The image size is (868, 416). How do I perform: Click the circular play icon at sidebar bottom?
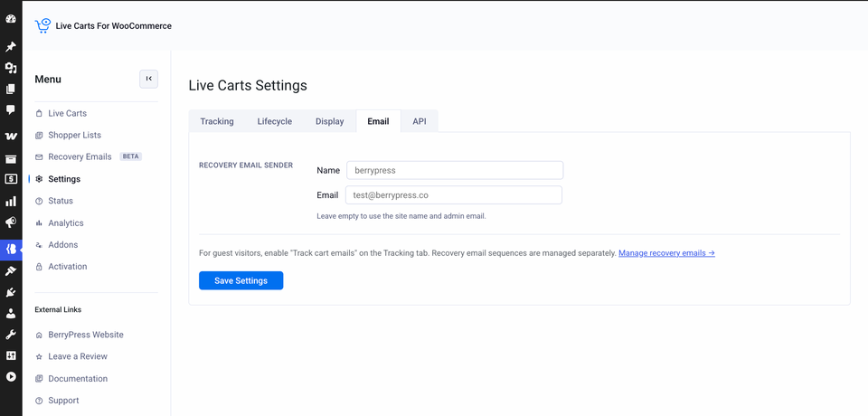[11, 377]
